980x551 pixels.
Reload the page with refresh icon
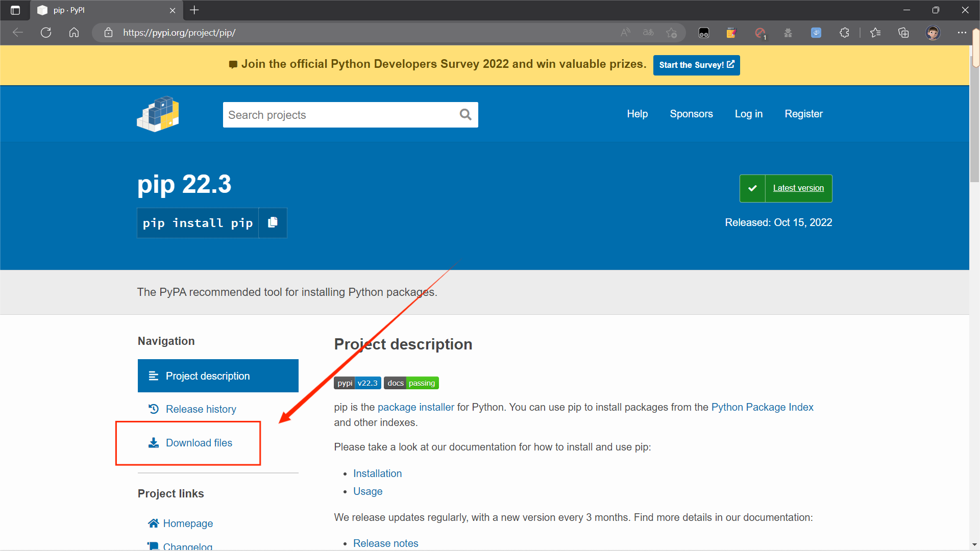46,33
